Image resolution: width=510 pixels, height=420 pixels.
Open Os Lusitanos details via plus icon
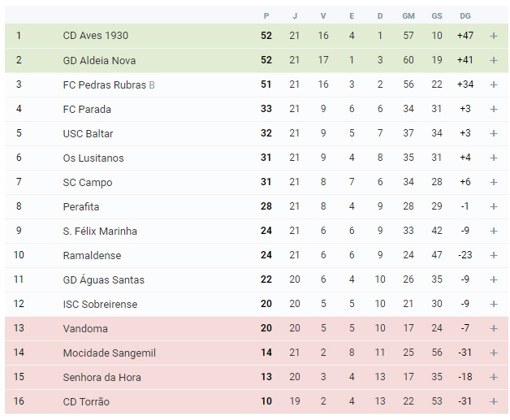coord(494,158)
